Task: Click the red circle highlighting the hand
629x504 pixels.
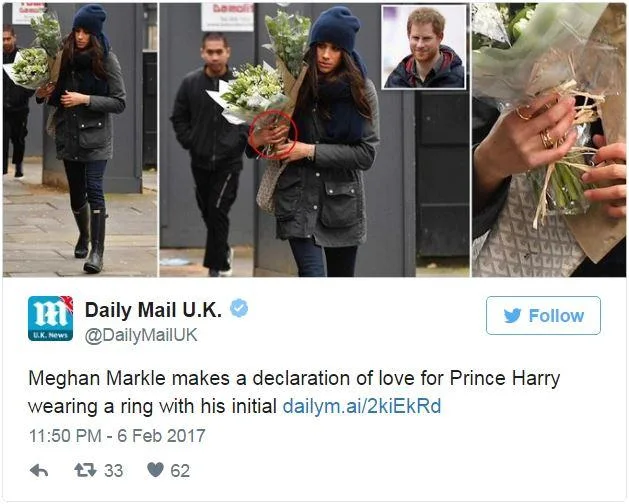Action: [273, 135]
